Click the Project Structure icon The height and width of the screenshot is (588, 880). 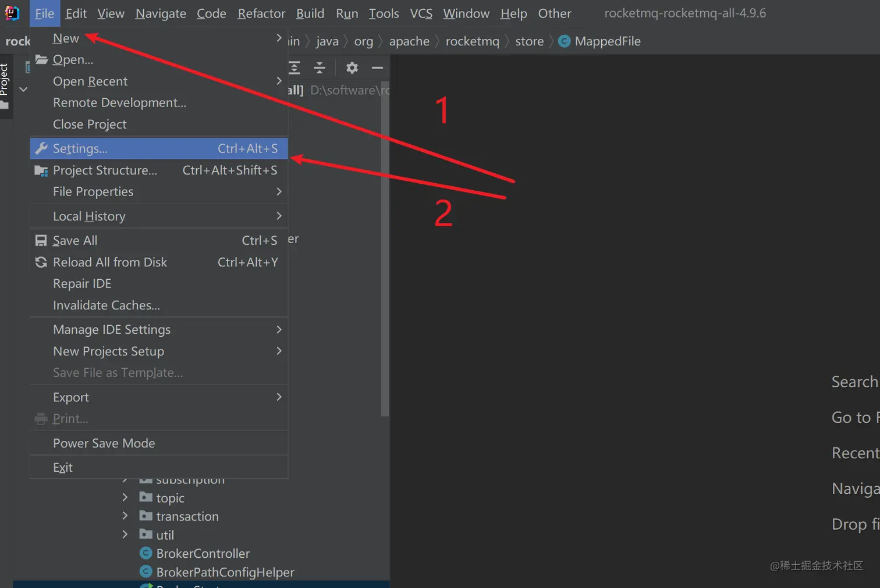pos(41,170)
